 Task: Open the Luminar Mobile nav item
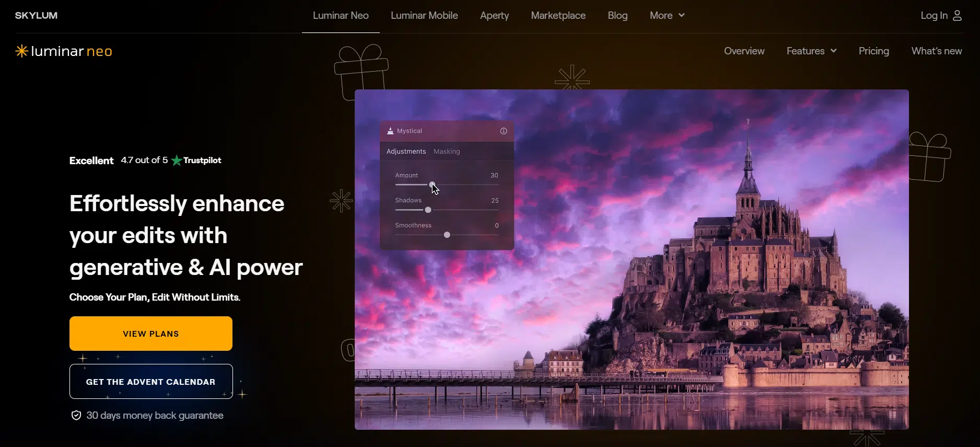(x=424, y=16)
